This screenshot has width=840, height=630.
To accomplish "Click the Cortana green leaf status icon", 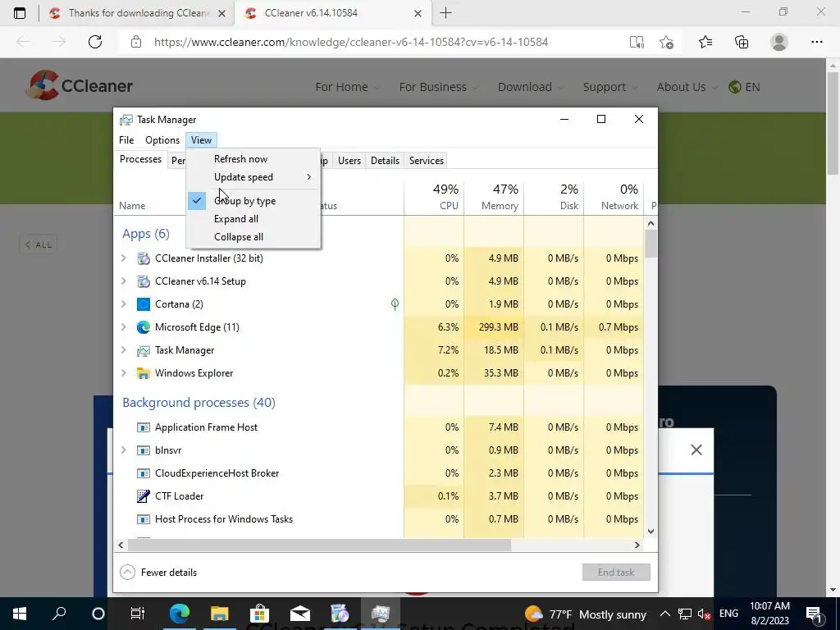I will 395,304.
